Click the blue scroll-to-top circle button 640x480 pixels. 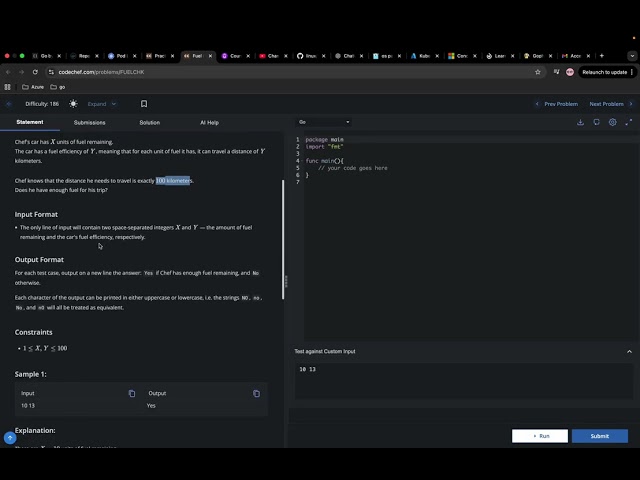click(10, 438)
